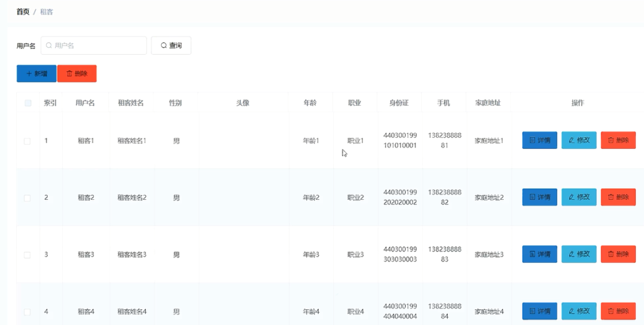The image size is (644, 325).
Task: Click the ID number 440300199404040004
Action: tap(400, 311)
